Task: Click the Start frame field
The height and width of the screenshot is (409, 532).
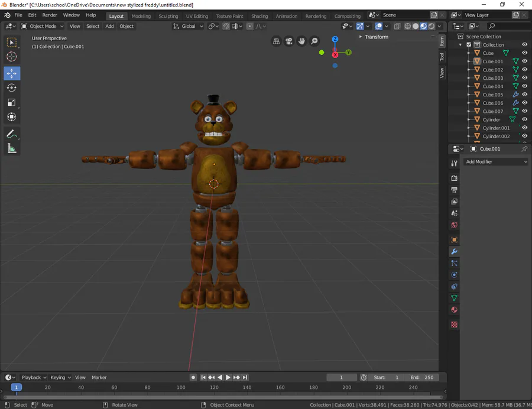Action: 387,378
